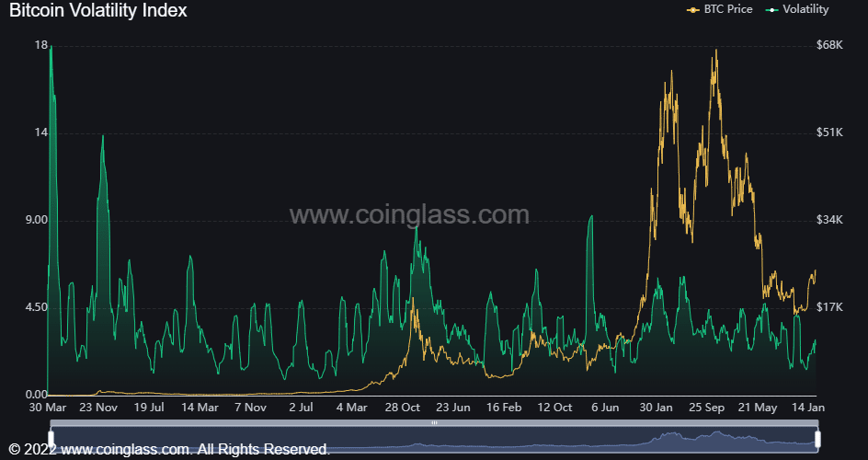Click the '$51K' price axis value
Viewport: 868px width, 460px height.
829,132
